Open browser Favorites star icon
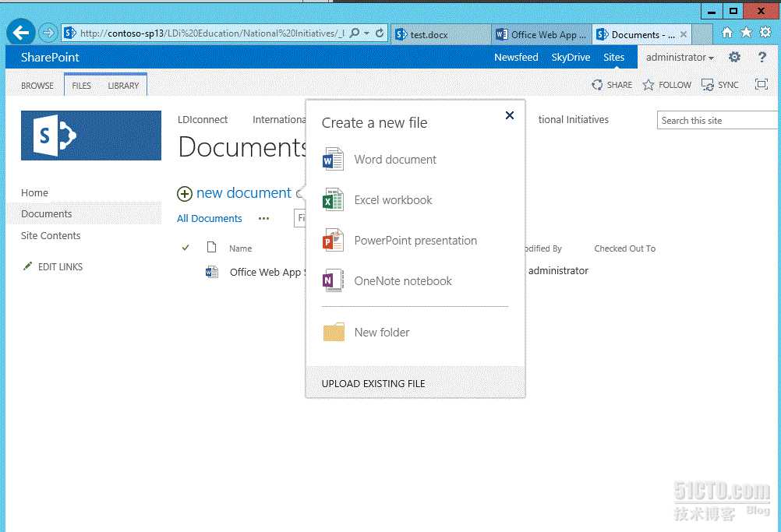The height and width of the screenshot is (532, 781). [746, 33]
